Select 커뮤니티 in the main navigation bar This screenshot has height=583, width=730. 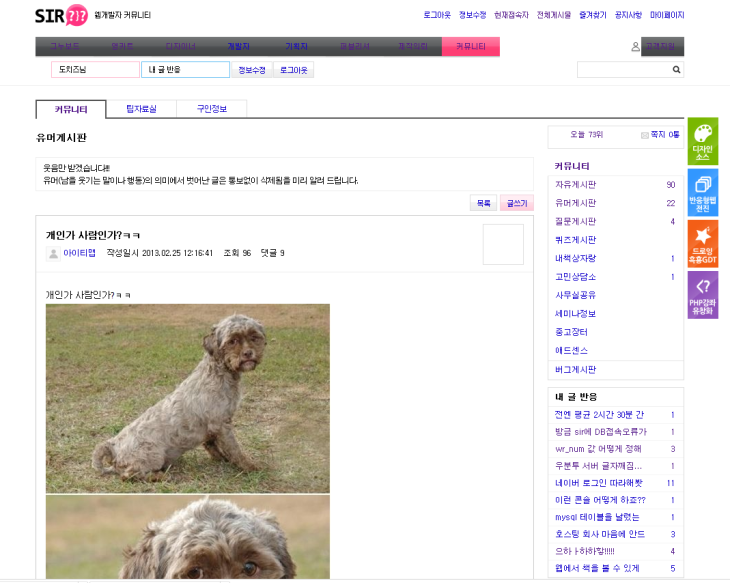pos(470,47)
